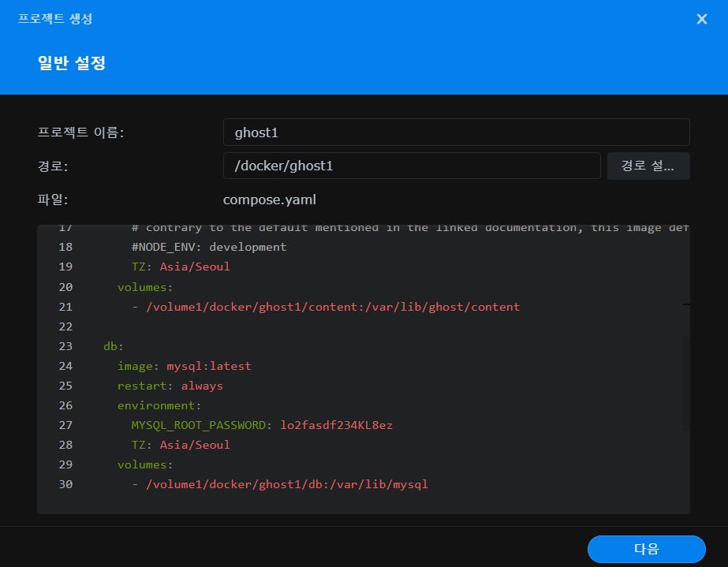728x567 pixels.
Task: Click the compose.yaml file name label
Action: 269,200
